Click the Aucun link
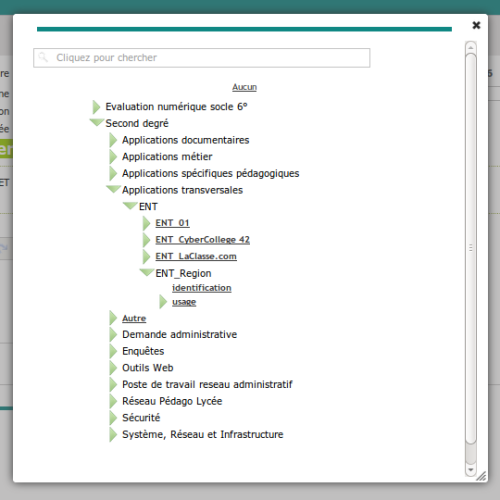Screen dimensions: 500x500 [x=245, y=87]
